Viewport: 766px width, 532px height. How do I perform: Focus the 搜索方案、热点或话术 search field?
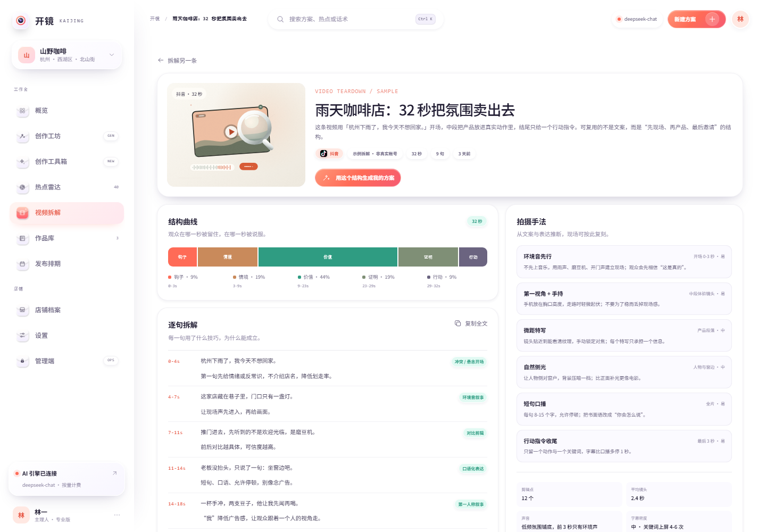[x=356, y=19]
